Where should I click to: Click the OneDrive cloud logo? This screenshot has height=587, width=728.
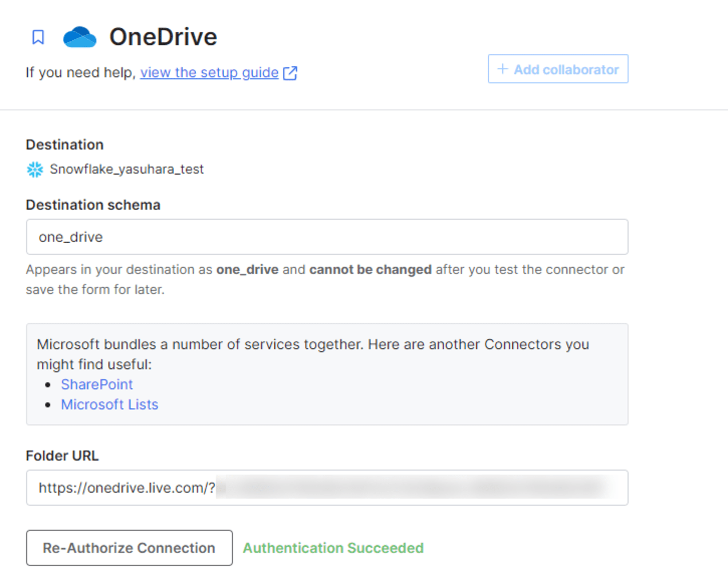[80, 37]
